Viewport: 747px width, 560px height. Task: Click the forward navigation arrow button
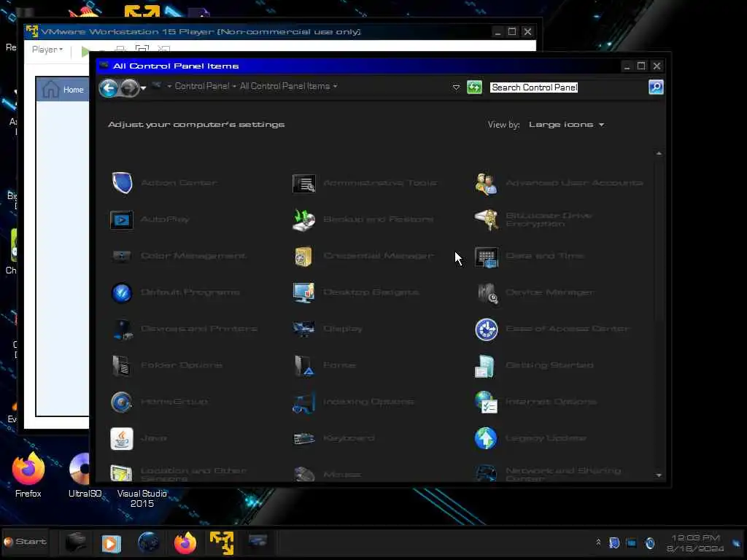coord(128,88)
